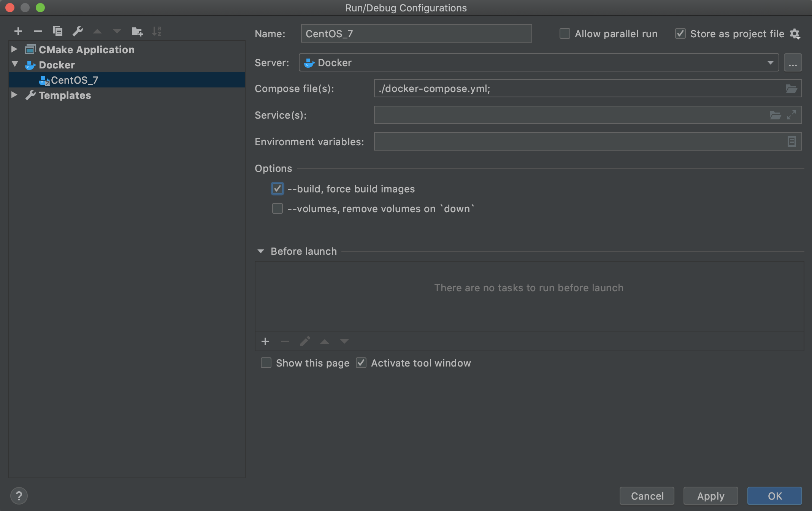This screenshot has height=511, width=812.
Task: Enable Allow parallel run checkbox
Action: pyautogui.click(x=565, y=34)
